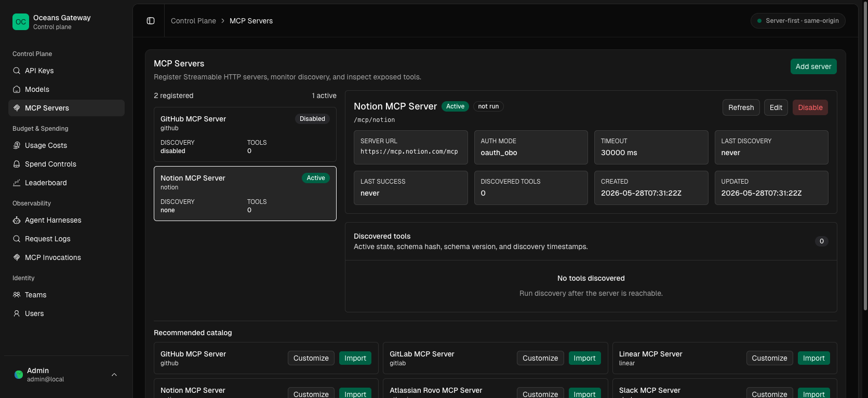Click the MCP Invocations icon
This screenshot has height=398, width=868.
(x=17, y=257)
